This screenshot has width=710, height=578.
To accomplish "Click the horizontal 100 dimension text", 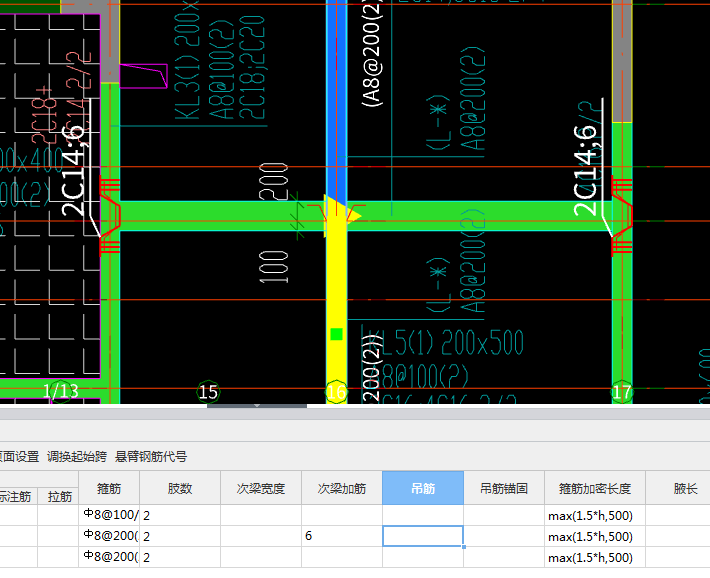I will (x=273, y=267).
